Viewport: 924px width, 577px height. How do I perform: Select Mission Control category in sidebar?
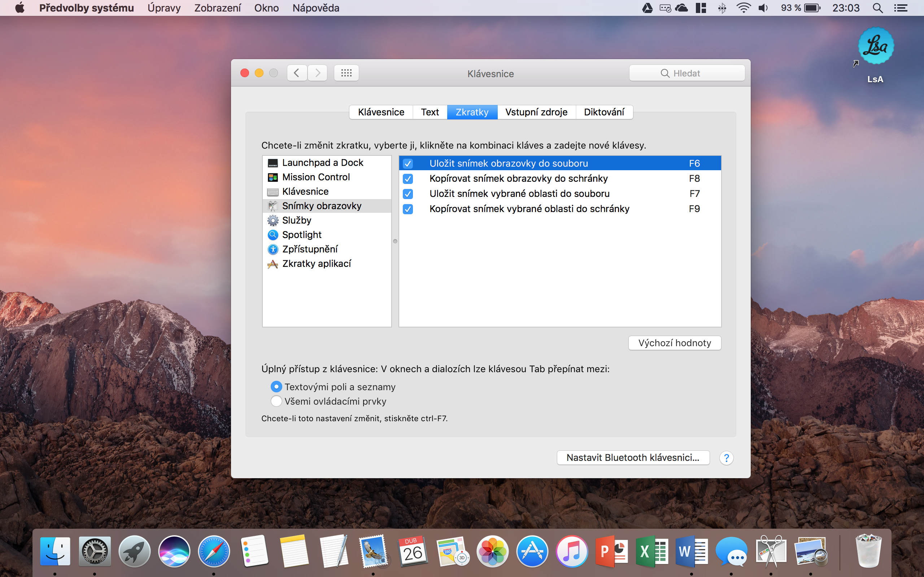pyautogui.click(x=315, y=177)
